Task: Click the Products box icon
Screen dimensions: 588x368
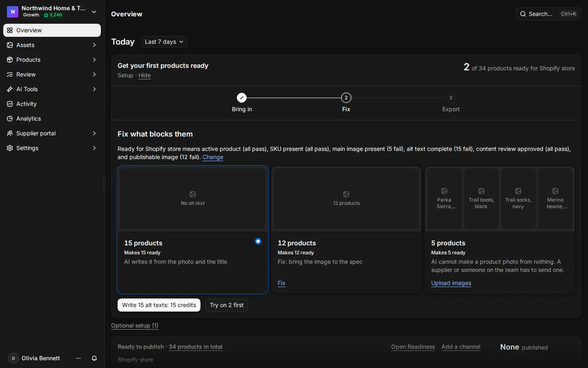Action: pos(10,60)
